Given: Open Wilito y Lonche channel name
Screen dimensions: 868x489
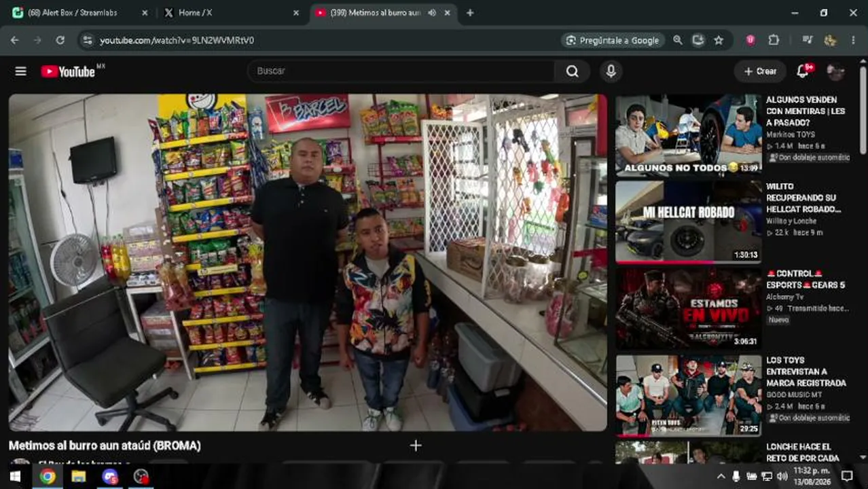Looking at the screenshot, I should (791, 221).
